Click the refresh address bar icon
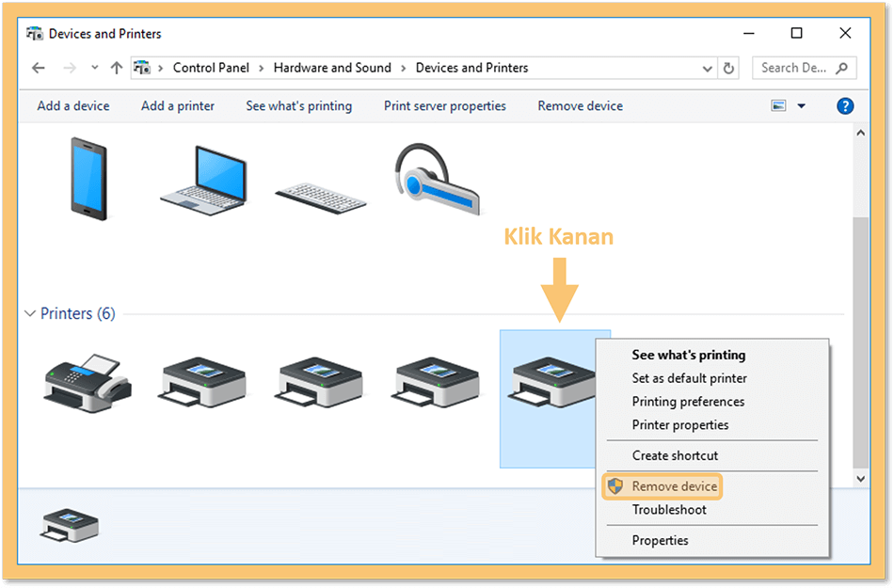This screenshot has width=894, height=588. (x=728, y=69)
